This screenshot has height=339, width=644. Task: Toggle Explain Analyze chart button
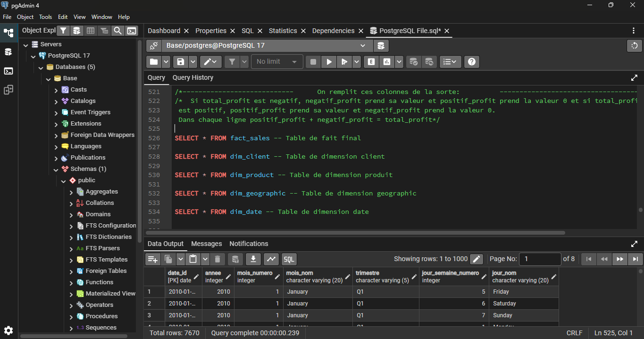pyautogui.click(x=387, y=62)
